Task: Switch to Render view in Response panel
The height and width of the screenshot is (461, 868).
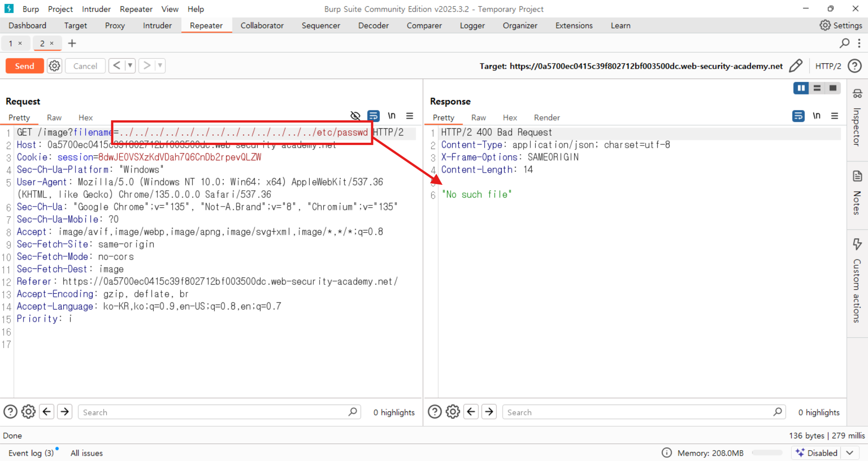Action: [x=547, y=118]
